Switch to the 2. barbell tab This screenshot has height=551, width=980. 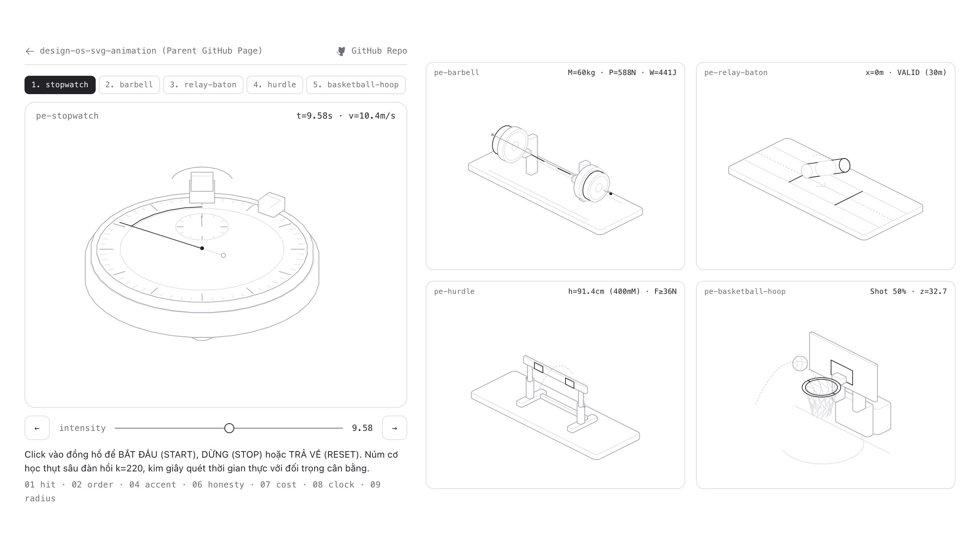[x=129, y=85]
